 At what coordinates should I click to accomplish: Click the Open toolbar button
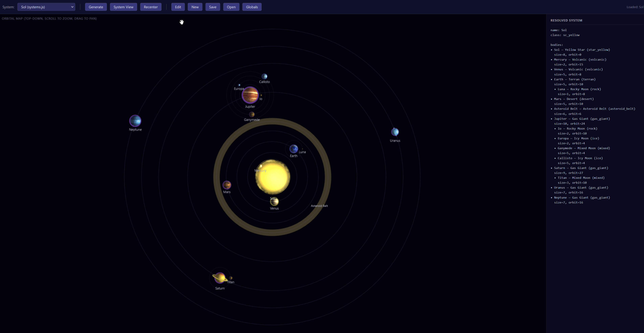coord(231,7)
